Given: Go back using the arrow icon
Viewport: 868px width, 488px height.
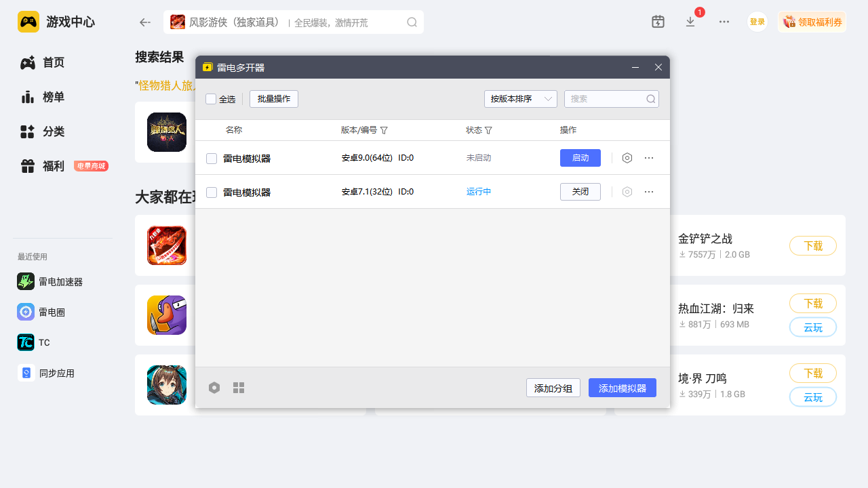Looking at the screenshot, I should 144,22.
